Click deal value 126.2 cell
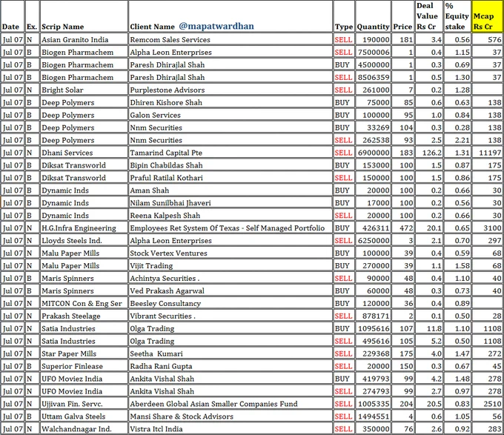Screen dimensions: 504x435 [x=429, y=153]
